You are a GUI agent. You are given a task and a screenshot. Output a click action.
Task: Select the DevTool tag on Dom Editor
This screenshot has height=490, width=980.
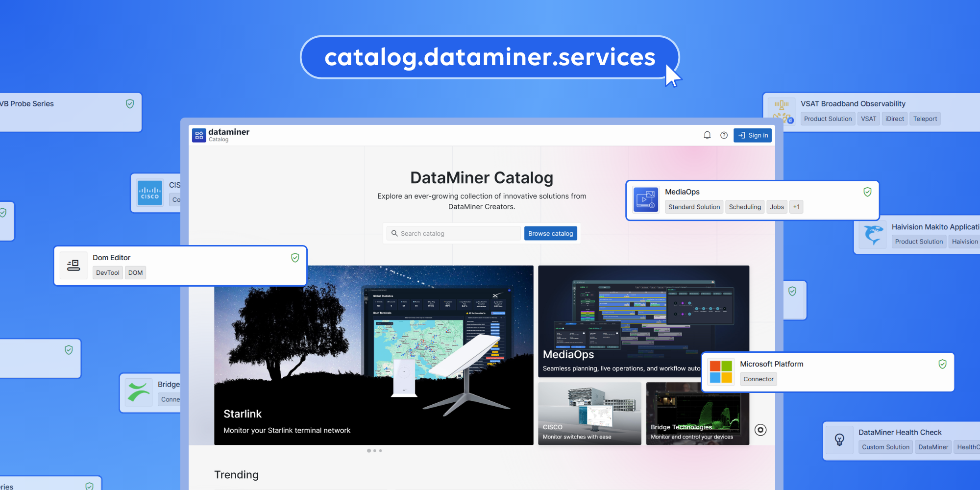tap(107, 273)
